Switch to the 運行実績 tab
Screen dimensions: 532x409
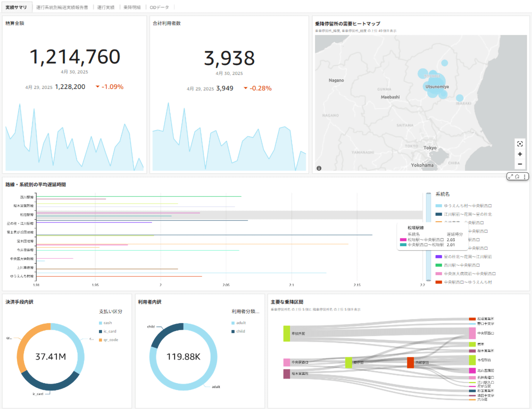click(x=106, y=7)
